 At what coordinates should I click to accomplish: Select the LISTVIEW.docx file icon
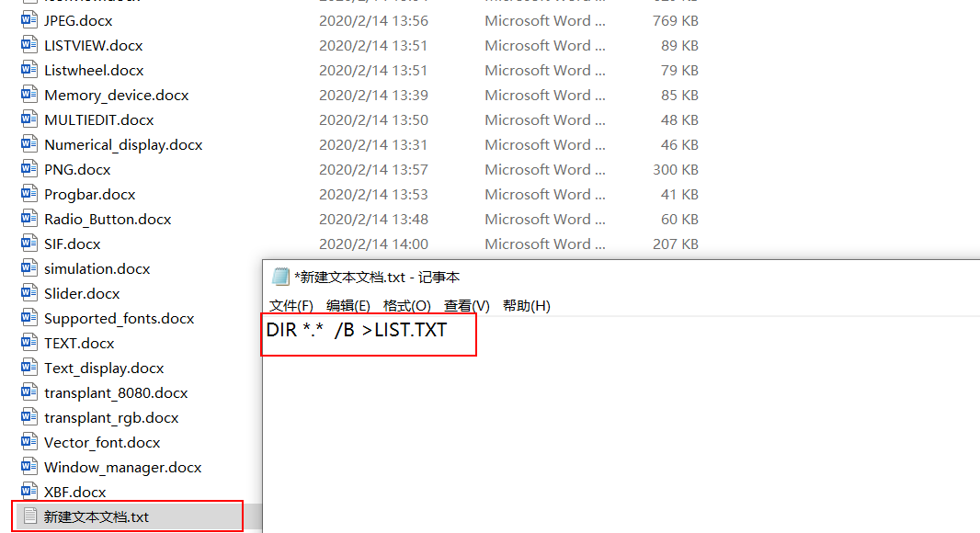click(28, 45)
